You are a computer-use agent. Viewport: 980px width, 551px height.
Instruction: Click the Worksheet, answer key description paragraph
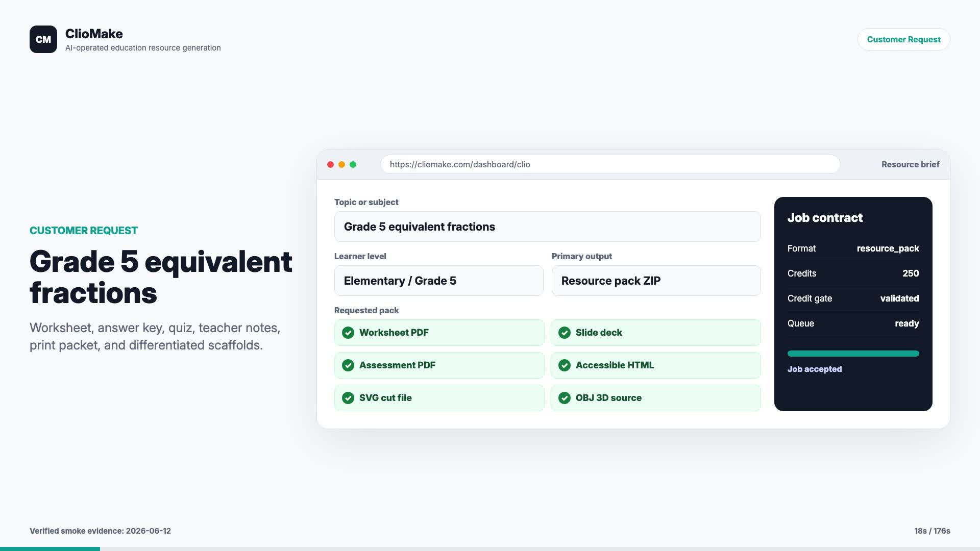tap(155, 336)
